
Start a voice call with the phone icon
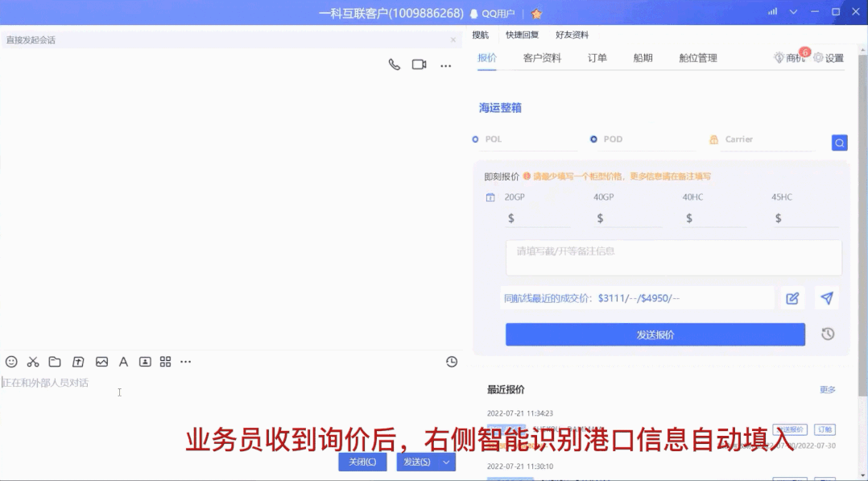[394, 64]
